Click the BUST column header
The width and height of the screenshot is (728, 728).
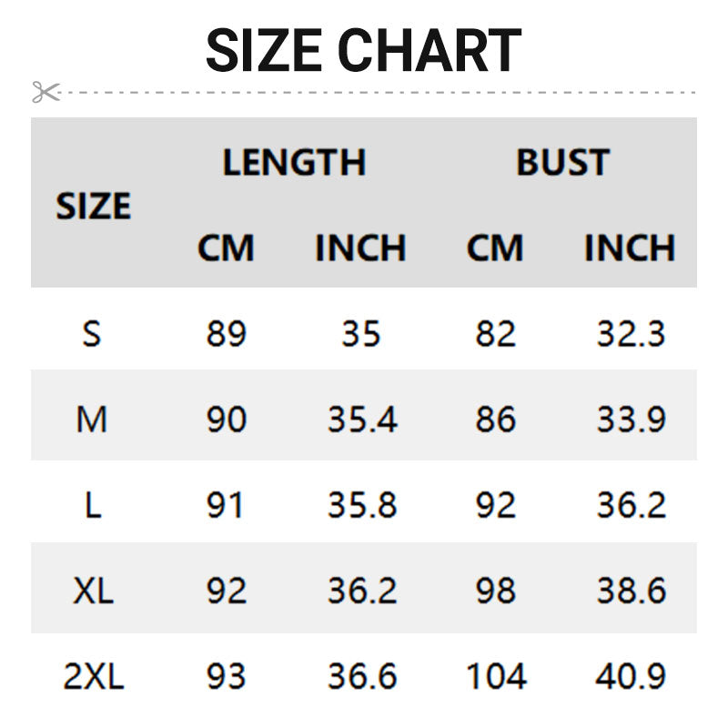coord(562,163)
